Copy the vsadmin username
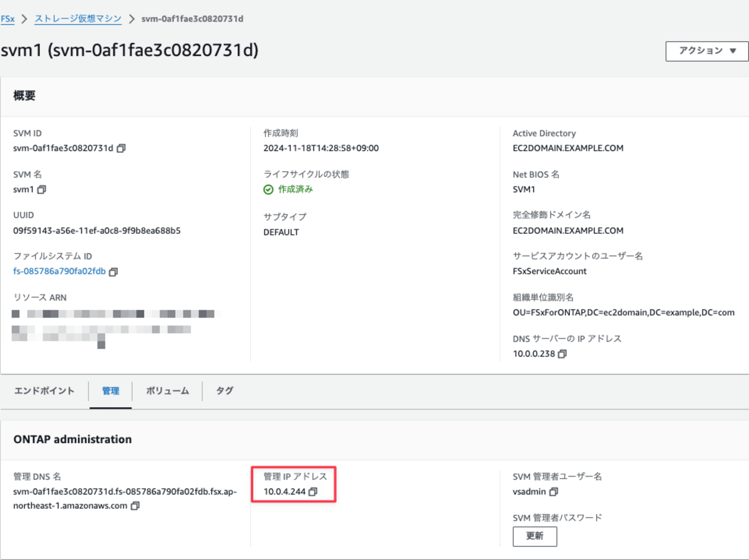Image resolution: width=749 pixels, height=560 pixels. pyautogui.click(x=554, y=491)
